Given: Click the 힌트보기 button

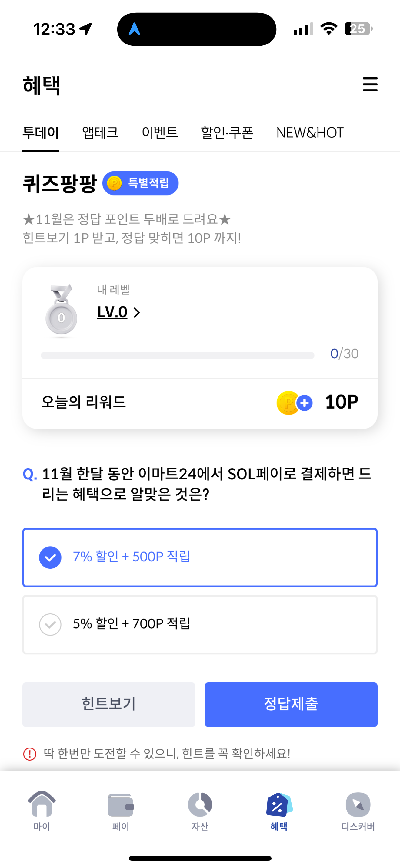Looking at the screenshot, I should click(108, 704).
